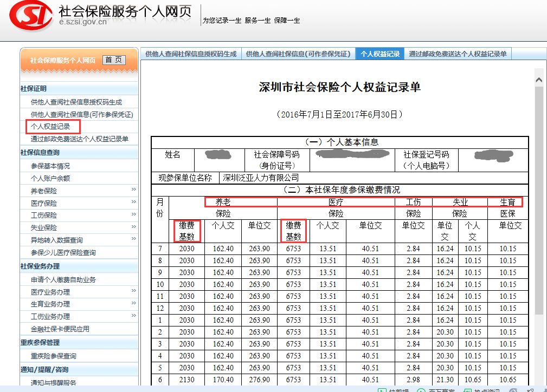Switch to 供他人查询社保信息授权码生成 tab

point(191,54)
